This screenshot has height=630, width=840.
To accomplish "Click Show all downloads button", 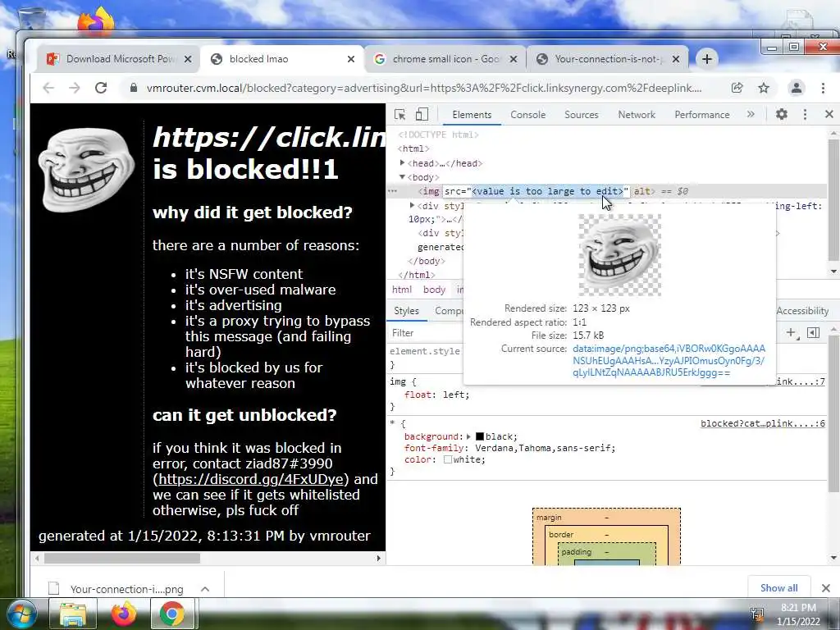I will 779,588.
